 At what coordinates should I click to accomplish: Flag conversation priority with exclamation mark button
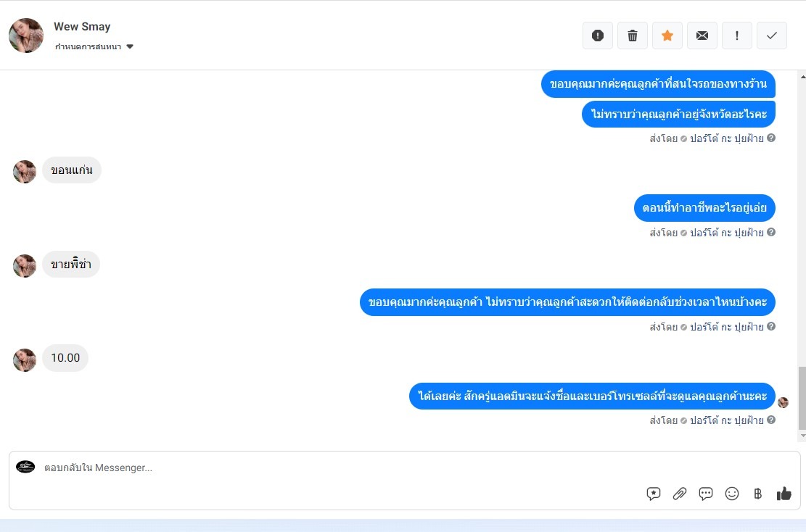pyautogui.click(x=737, y=36)
